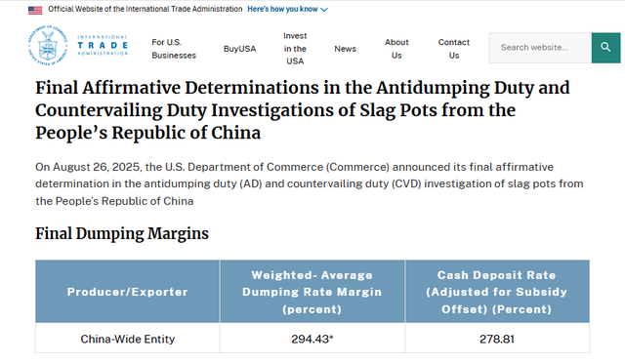Image resolution: width=625 pixels, height=364 pixels.
Task: Select the China-Wide Entity table cell
Action: [x=128, y=339]
